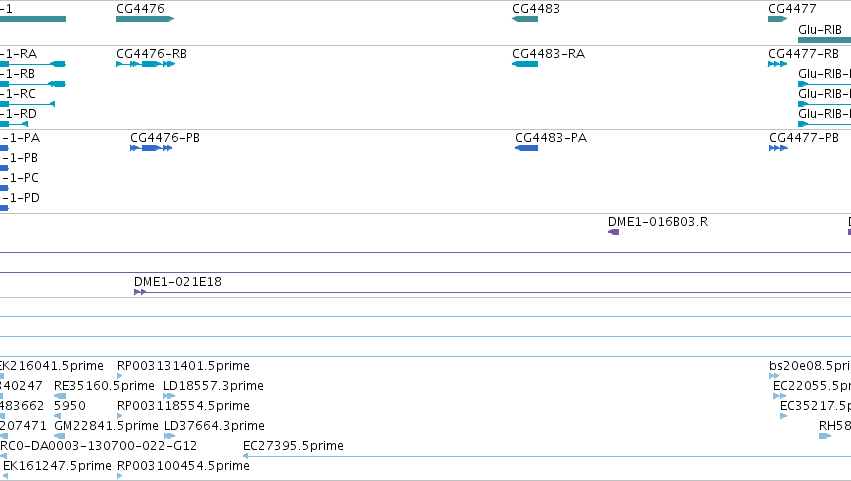Screen dimensions: 851x481
Task: Select the RE35160.5prime EST glyph
Action: pos(60,396)
